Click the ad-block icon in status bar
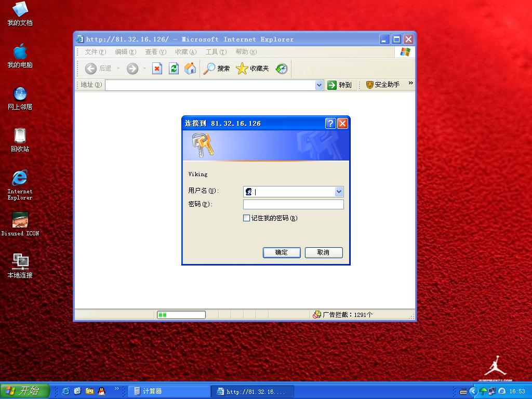532x399 pixels. (316, 314)
